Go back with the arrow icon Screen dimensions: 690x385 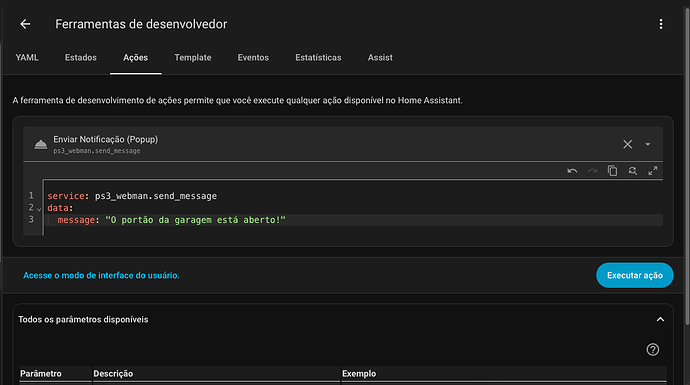point(26,24)
